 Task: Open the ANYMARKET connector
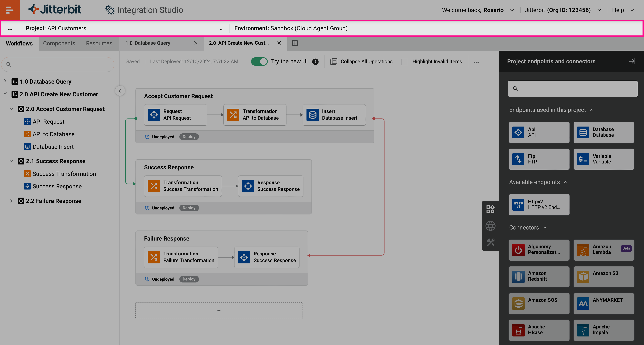pos(604,304)
